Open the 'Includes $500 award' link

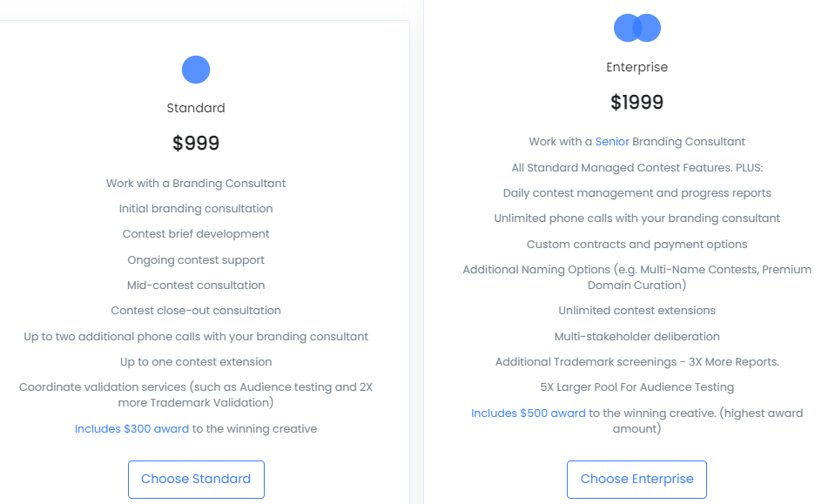click(529, 413)
